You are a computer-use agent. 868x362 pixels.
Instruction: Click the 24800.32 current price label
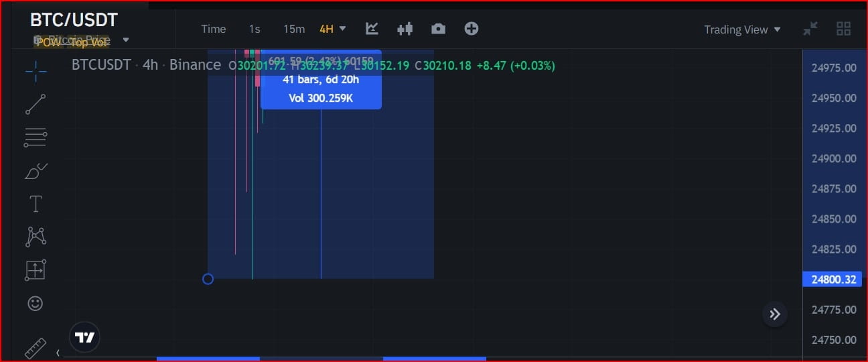[x=833, y=280]
